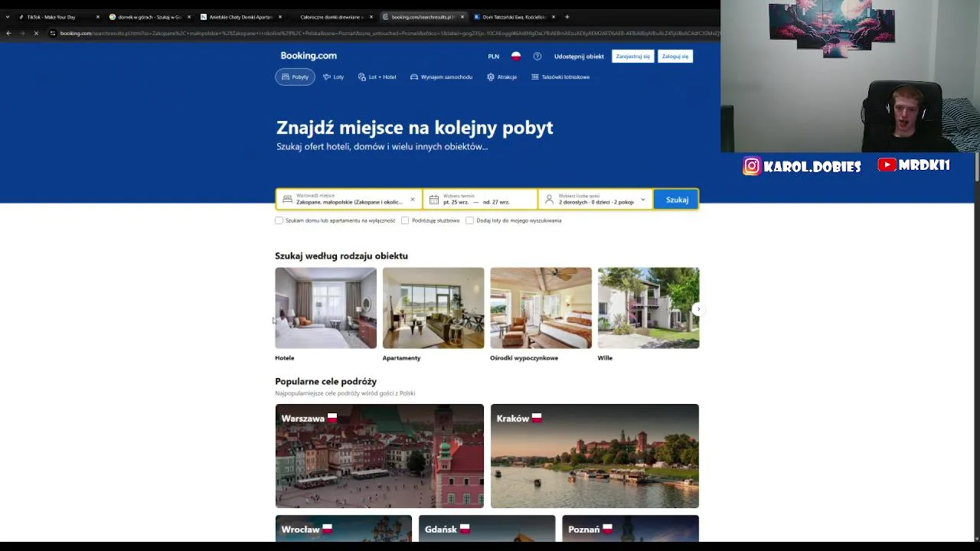Click the person icon in the guests field
980x551 pixels.
point(549,200)
